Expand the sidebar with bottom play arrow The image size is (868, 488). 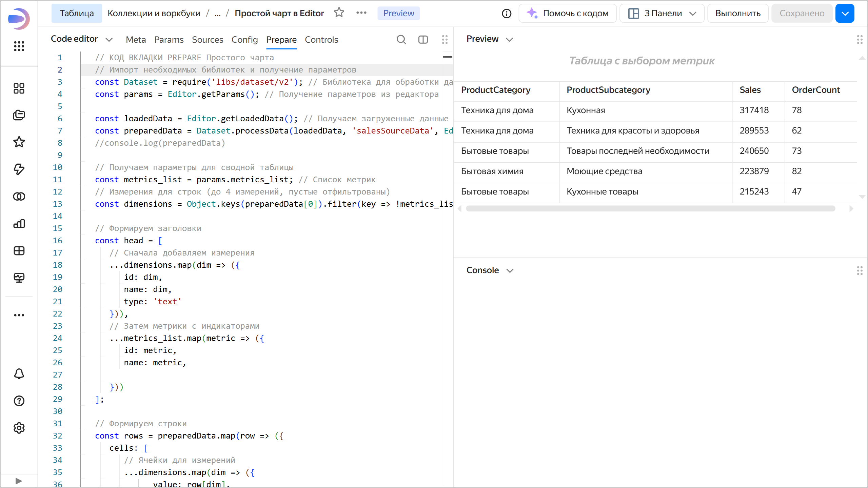19,481
